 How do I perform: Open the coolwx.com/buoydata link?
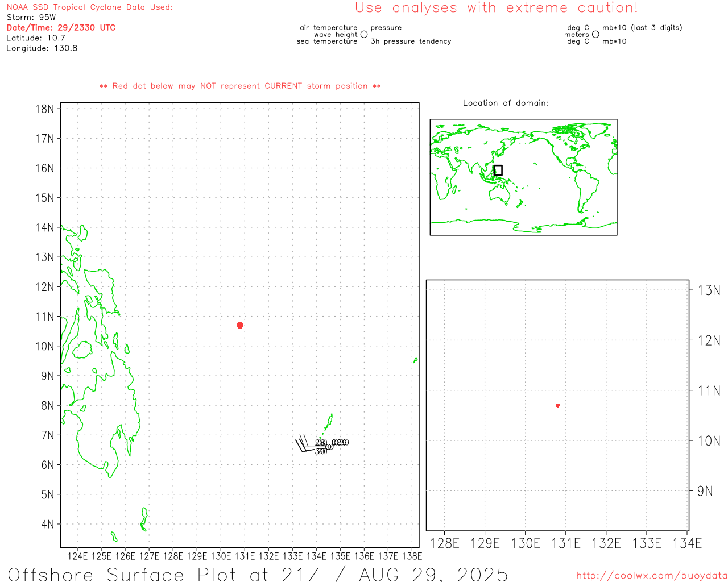point(652,575)
